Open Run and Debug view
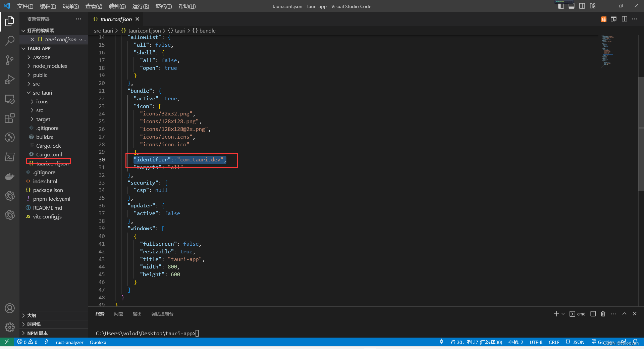The width and height of the screenshot is (644, 349). [10, 80]
